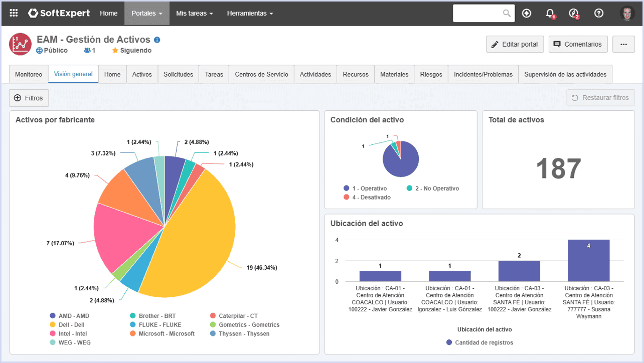Click the Operativo slice in condition pie
644x363 pixels.
[400, 163]
